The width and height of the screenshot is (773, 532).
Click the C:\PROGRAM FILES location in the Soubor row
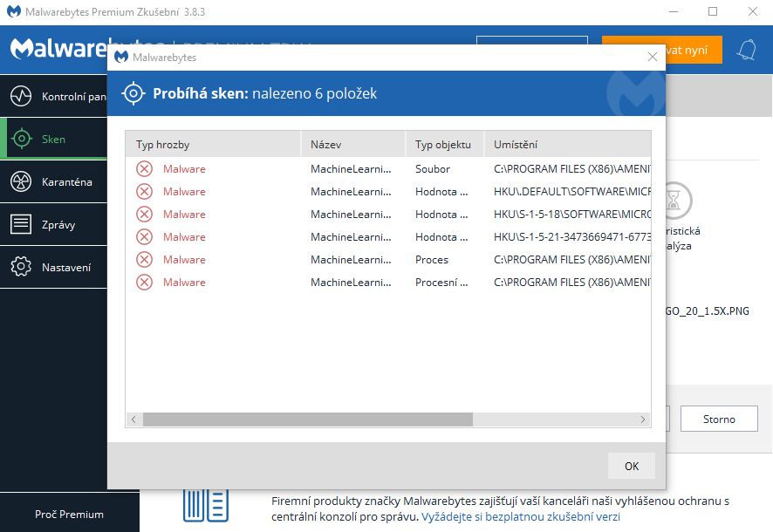pos(572,169)
